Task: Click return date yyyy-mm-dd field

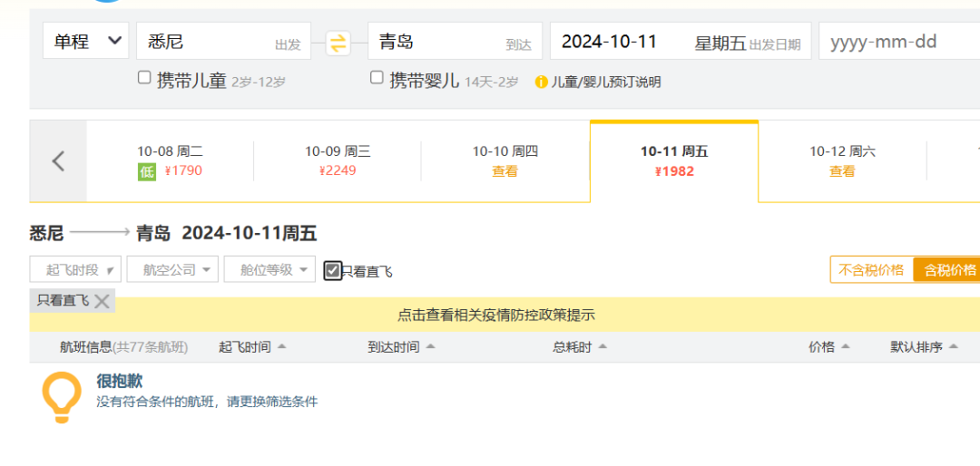Action: [x=898, y=42]
